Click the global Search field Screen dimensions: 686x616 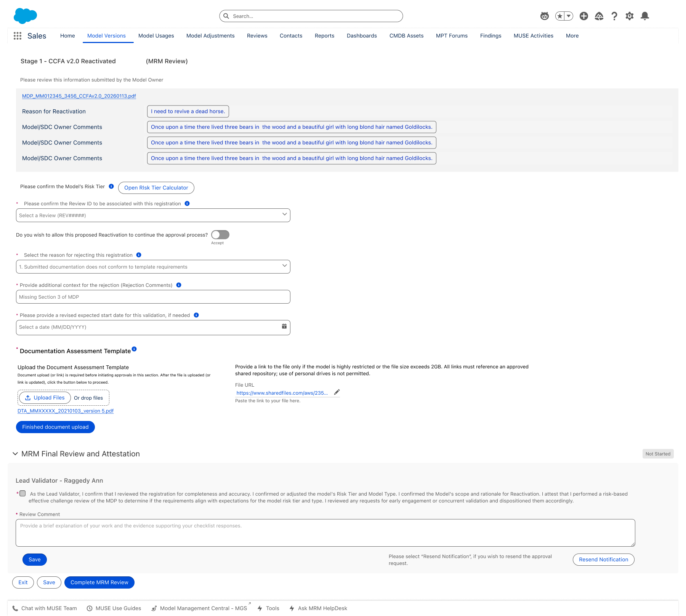click(311, 16)
